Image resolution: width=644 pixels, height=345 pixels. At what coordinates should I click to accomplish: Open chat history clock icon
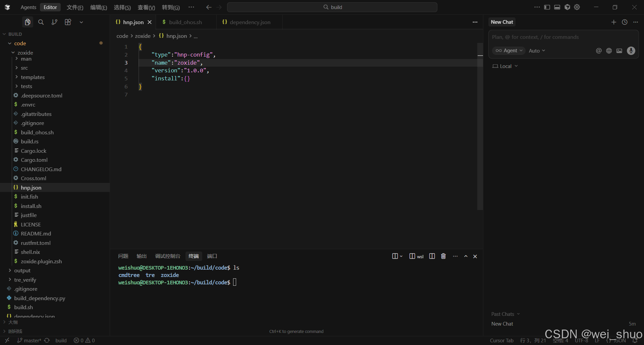tap(625, 22)
